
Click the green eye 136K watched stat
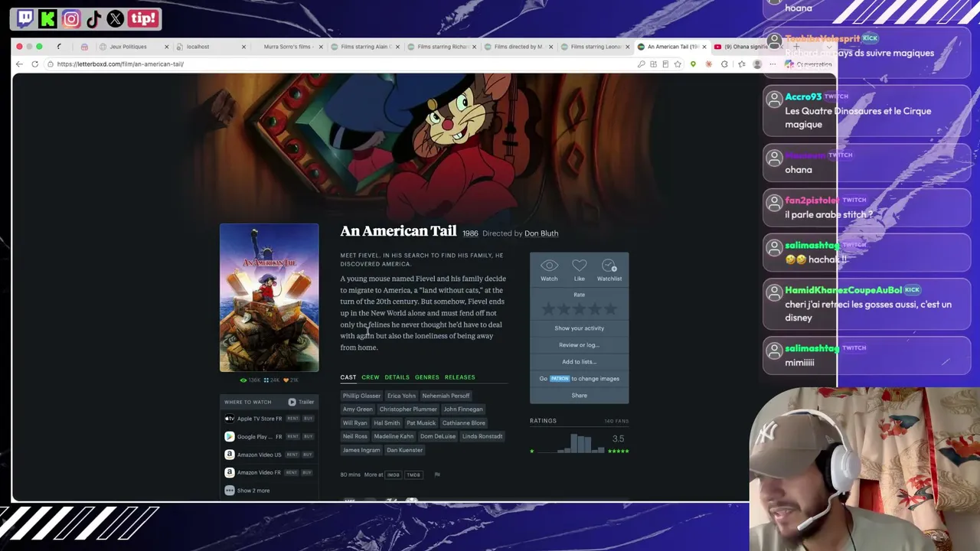[250, 380]
